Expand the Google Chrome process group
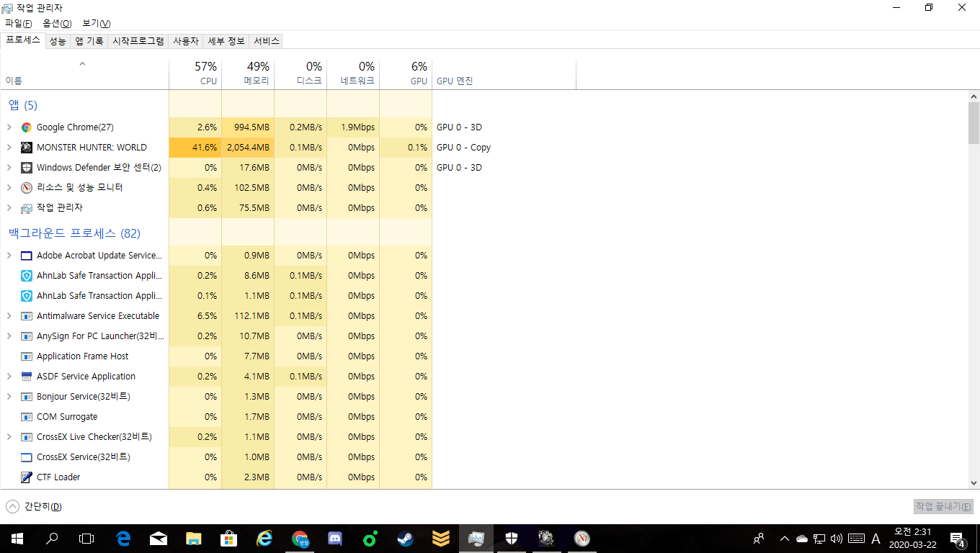The width and height of the screenshot is (980, 553). (x=9, y=127)
